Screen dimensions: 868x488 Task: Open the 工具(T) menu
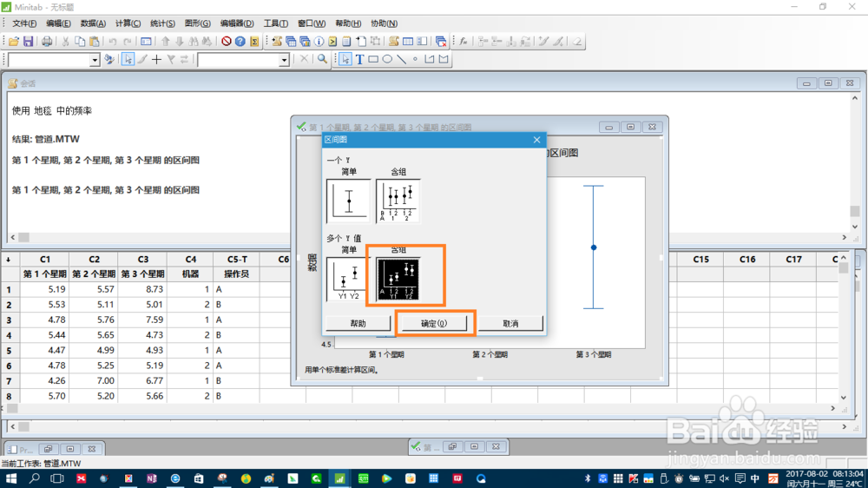coord(276,23)
